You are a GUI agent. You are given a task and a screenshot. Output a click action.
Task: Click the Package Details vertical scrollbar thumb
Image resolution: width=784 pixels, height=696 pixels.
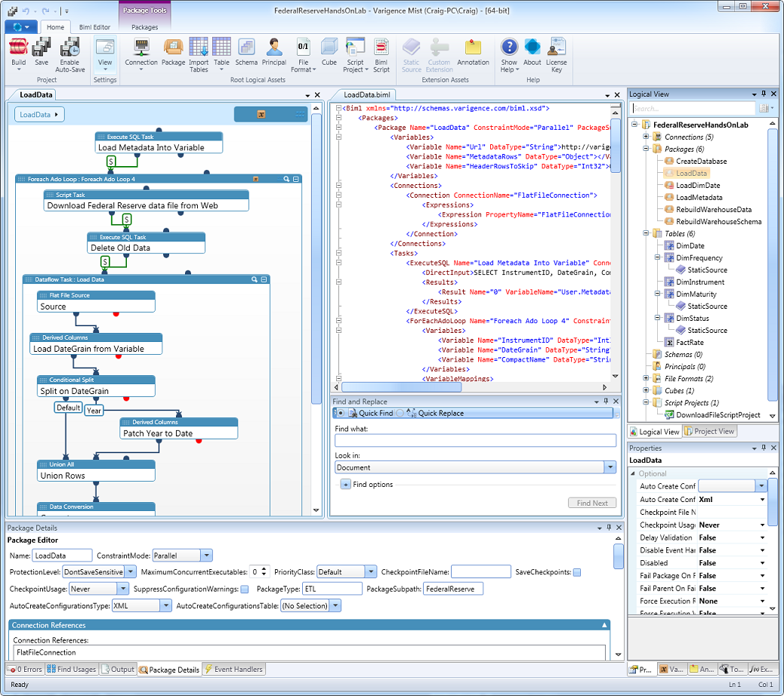click(619, 556)
